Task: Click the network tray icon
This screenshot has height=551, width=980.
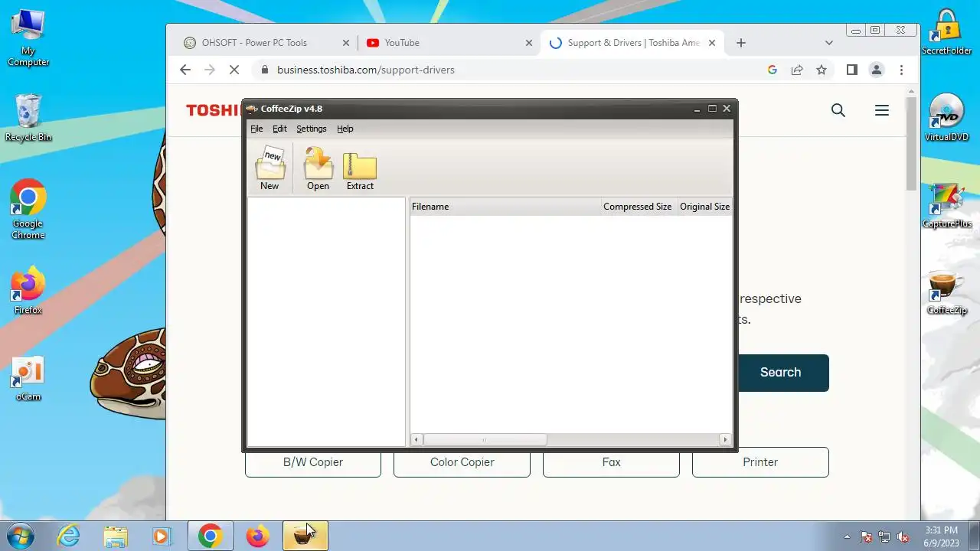Action: [884, 536]
